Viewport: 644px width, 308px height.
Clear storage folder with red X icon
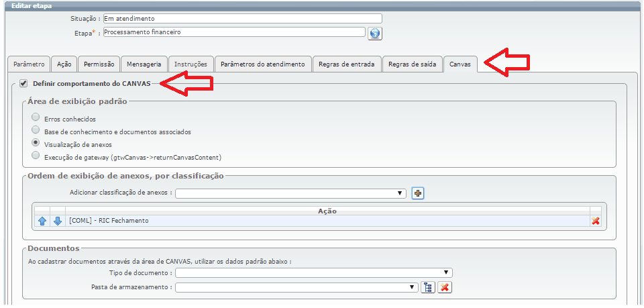[x=444, y=287]
